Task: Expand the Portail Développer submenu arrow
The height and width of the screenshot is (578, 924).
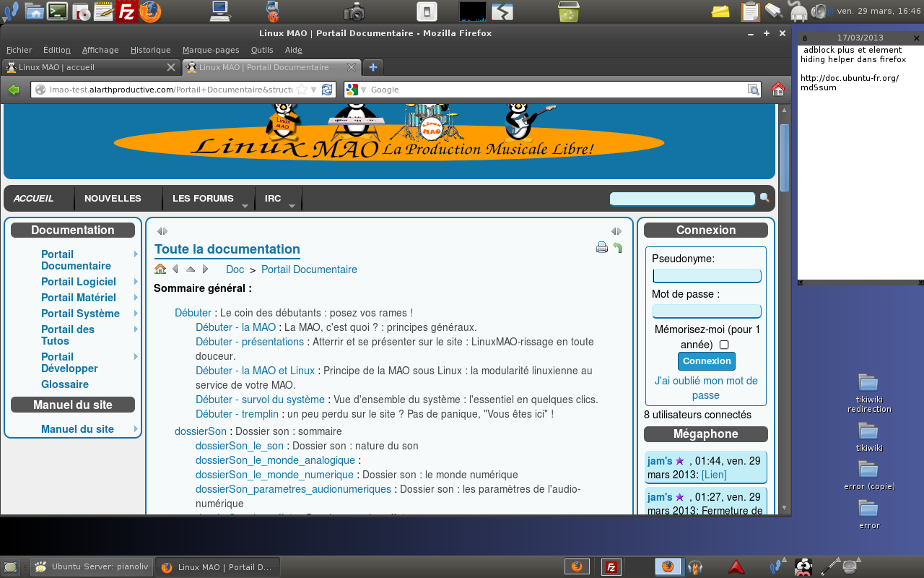Action: click(136, 356)
